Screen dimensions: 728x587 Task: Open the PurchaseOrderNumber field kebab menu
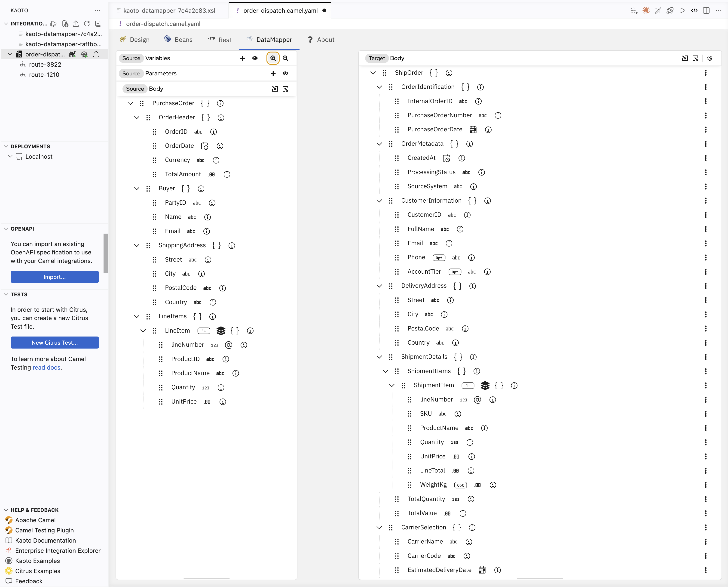coord(705,115)
